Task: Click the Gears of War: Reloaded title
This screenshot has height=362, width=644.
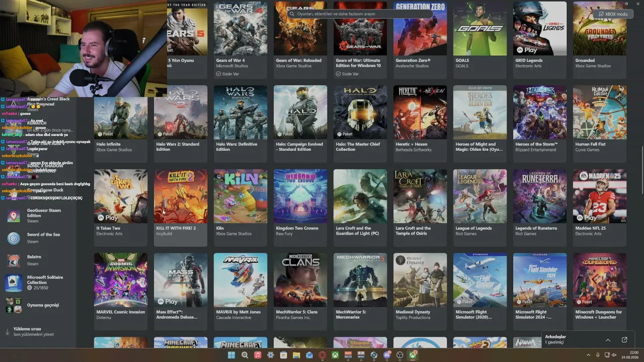Action: tap(298, 60)
